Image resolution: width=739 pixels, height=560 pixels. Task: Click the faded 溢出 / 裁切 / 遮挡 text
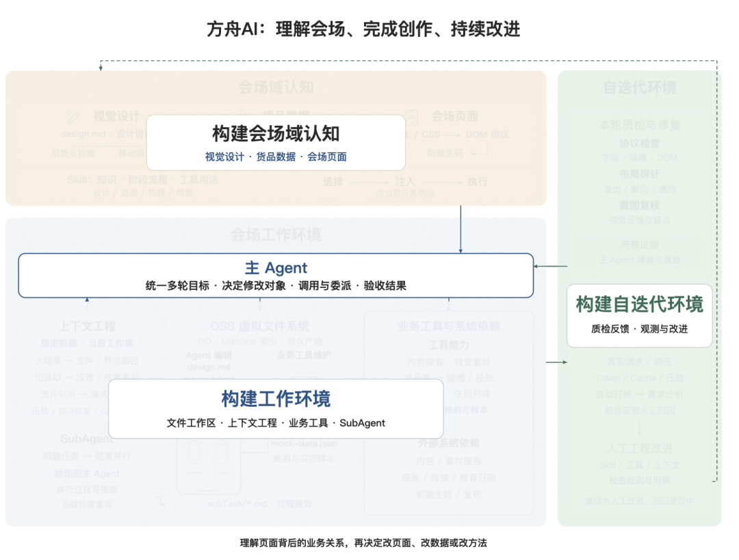click(640, 189)
